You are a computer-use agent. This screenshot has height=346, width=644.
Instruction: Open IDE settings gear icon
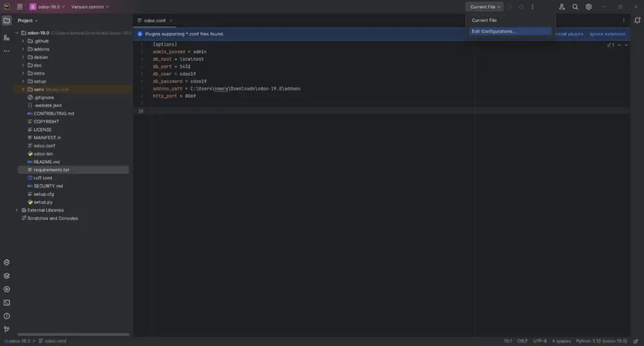[x=589, y=7]
